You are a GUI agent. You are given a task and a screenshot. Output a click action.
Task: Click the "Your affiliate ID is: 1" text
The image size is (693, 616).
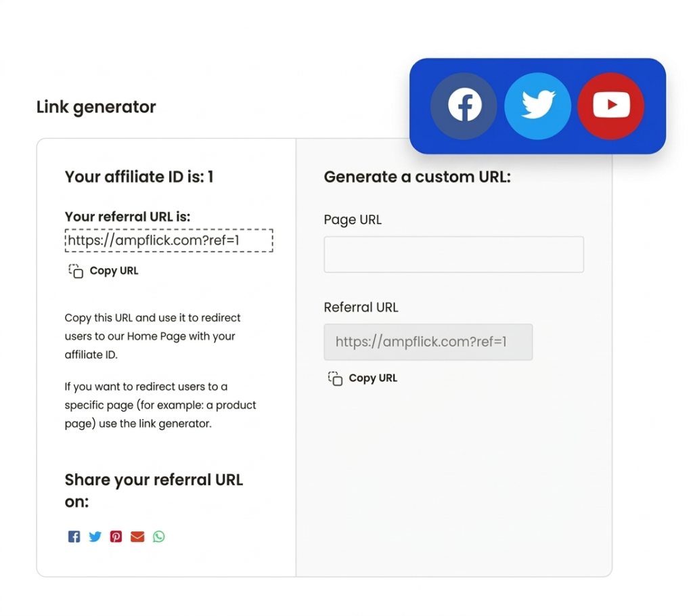(139, 177)
